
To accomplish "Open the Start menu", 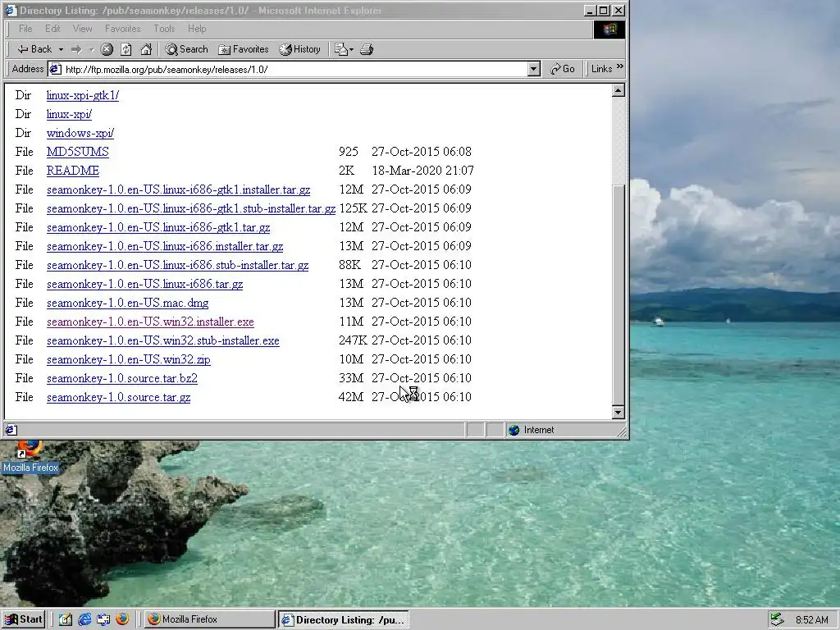I will tap(23, 619).
